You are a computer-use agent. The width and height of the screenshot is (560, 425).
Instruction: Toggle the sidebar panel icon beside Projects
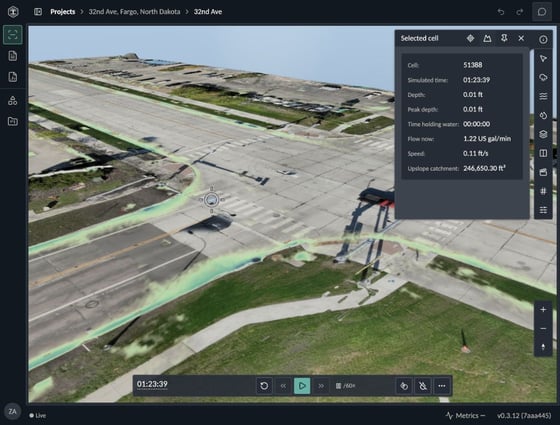point(38,12)
